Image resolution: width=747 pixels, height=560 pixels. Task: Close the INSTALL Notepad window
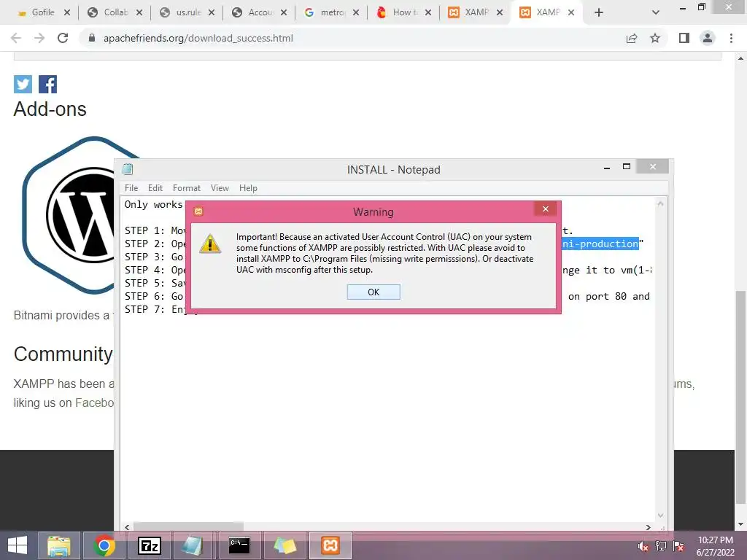point(653,167)
